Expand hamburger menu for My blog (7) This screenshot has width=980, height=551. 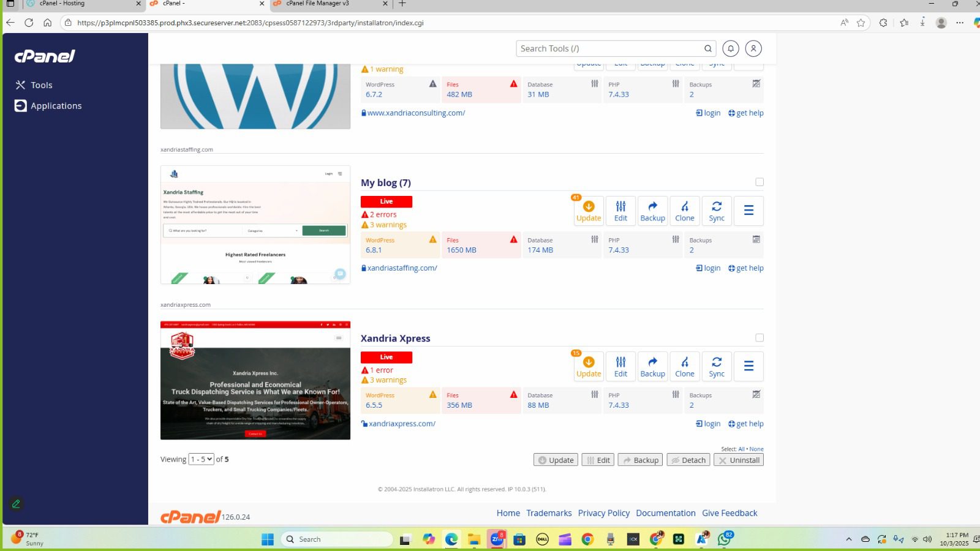748,211
